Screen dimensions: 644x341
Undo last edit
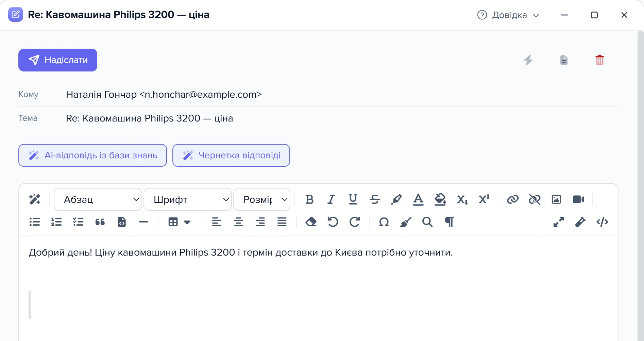click(x=333, y=222)
